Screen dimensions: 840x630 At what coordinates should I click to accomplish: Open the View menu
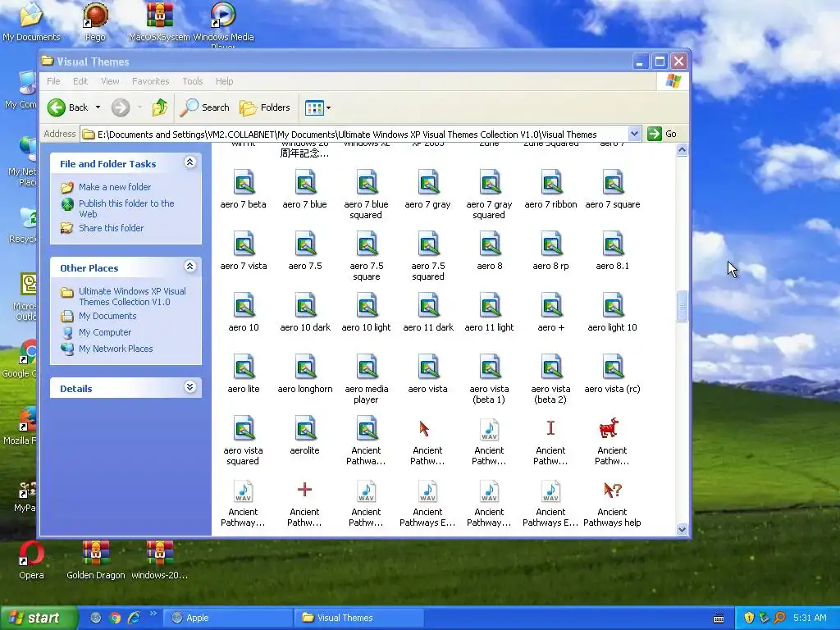(110, 81)
